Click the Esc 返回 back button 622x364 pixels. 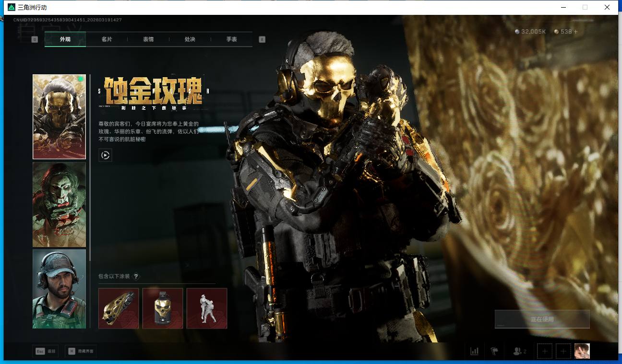[x=46, y=351]
